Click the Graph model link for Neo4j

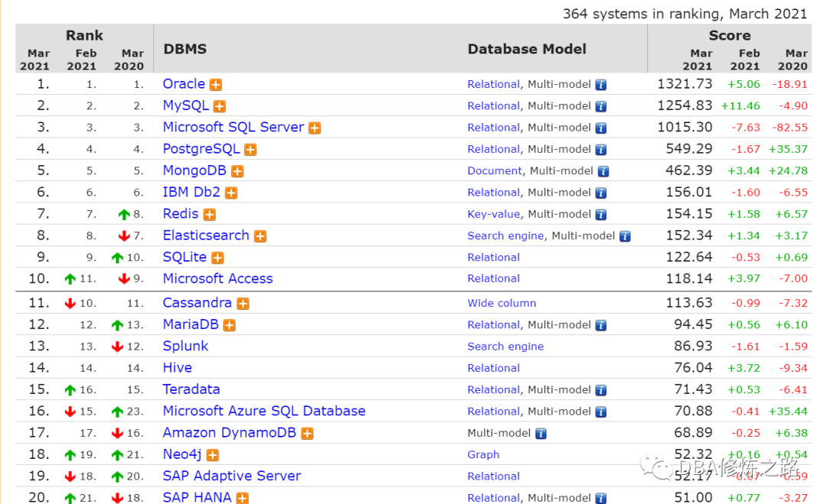click(483, 454)
